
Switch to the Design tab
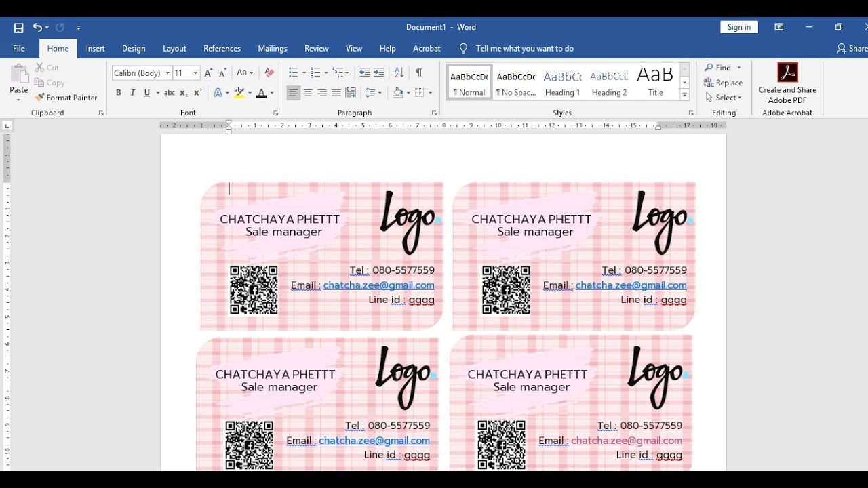(134, 49)
